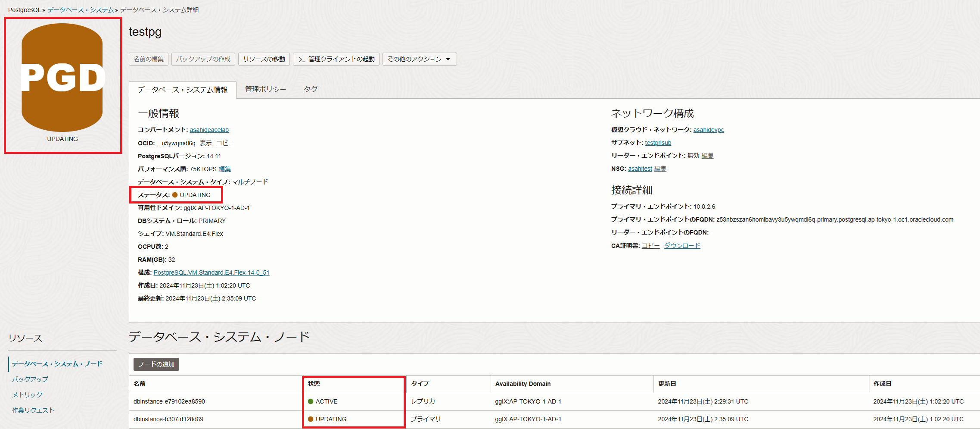Open the testprisub subnet link
This screenshot has height=429, width=980.
pyautogui.click(x=658, y=143)
